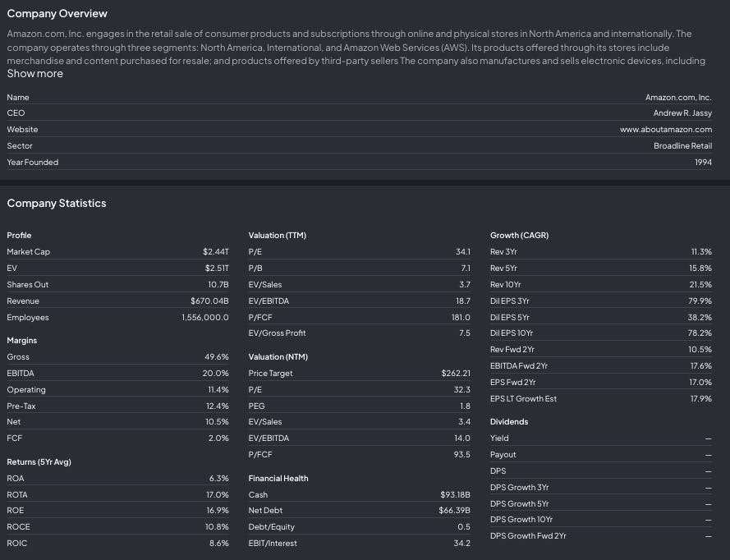Select the Cash value $93.18B
The width and height of the screenshot is (730, 560).
tap(455, 495)
